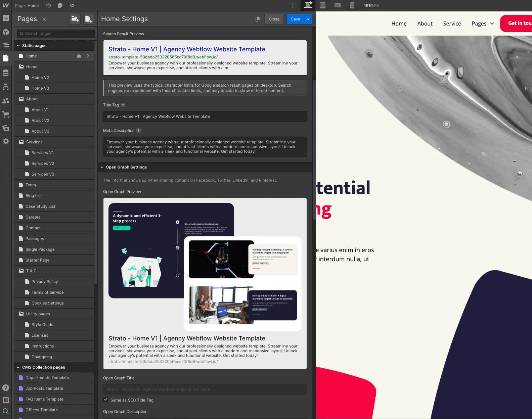
Task: Select the Home V2 page
Action: click(x=54, y=78)
